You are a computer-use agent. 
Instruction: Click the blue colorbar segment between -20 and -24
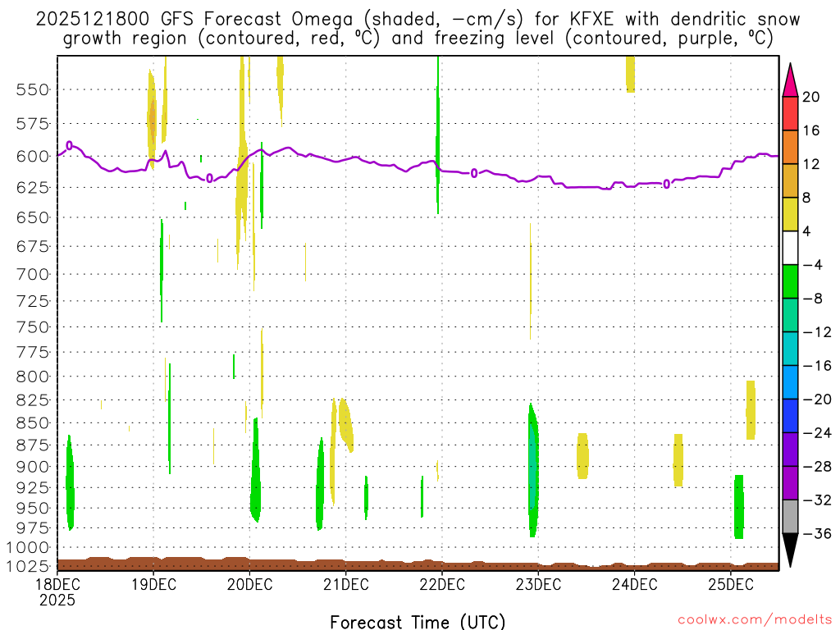pos(790,416)
